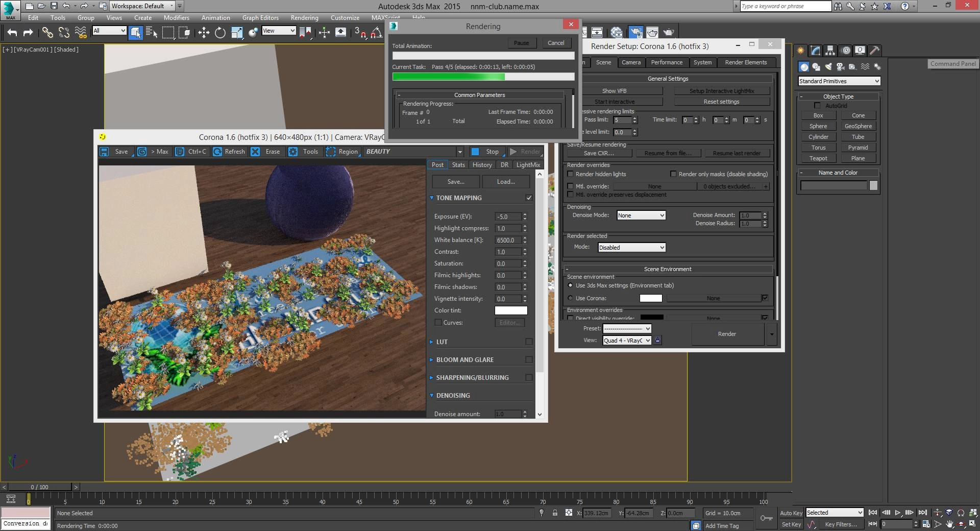Open the Create tab in Command Panel
The image size is (980, 531).
click(x=801, y=50)
